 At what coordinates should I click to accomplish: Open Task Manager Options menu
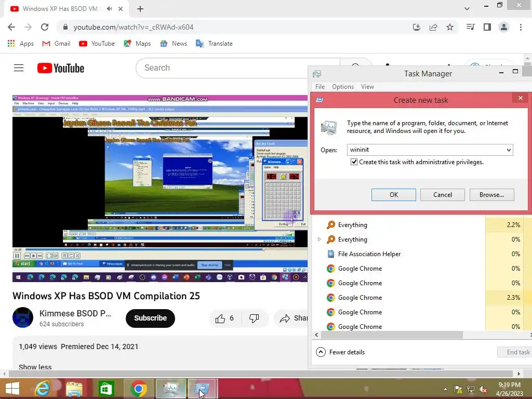click(343, 87)
